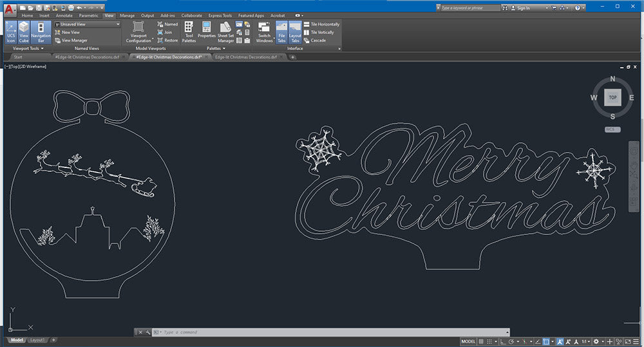Switch to the Insert ribbon tab
Viewport: 644px width, 347px height.
click(x=44, y=15)
